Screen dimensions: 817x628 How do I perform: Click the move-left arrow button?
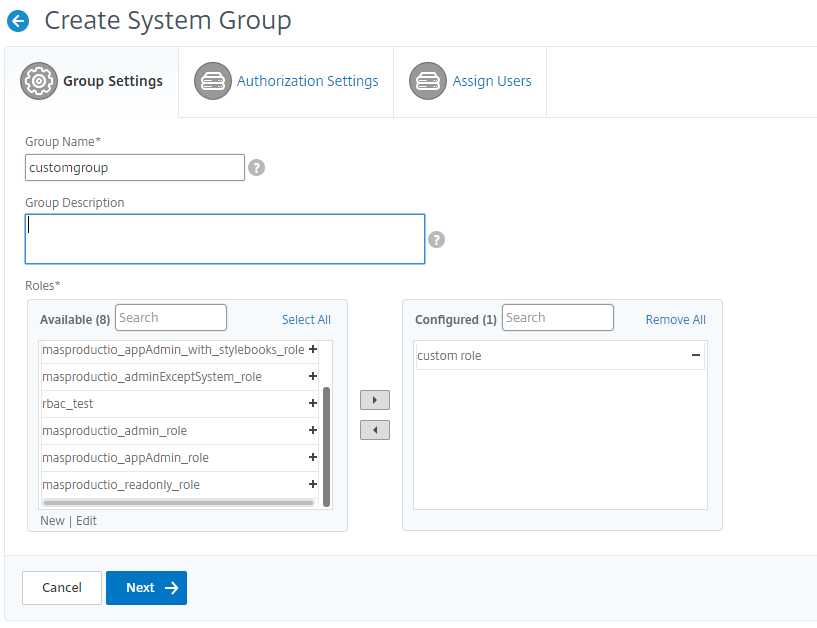pos(375,430)
